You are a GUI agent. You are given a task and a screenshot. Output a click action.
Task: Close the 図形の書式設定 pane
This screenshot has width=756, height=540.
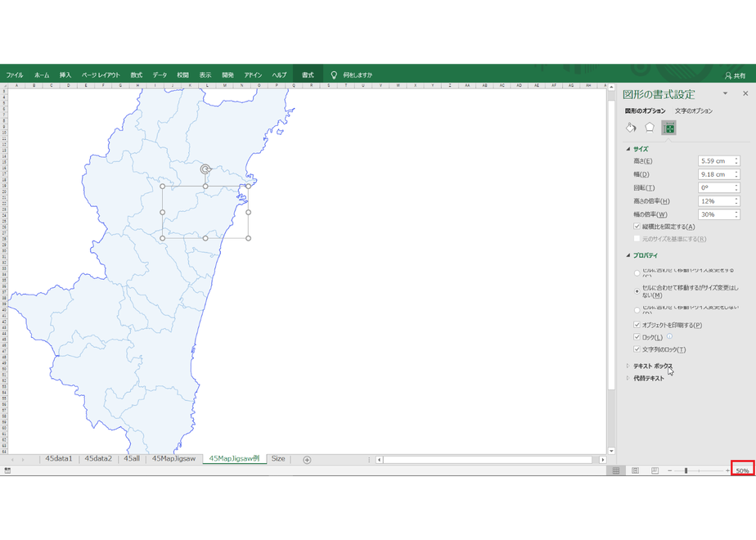(745, 93)
